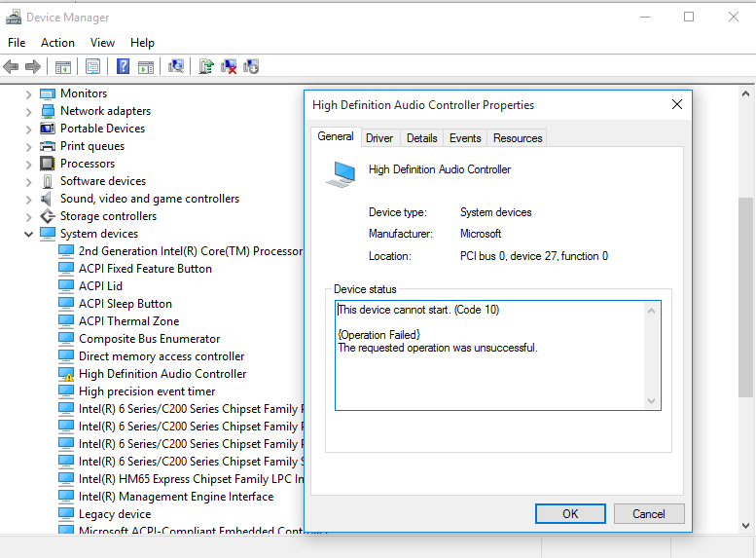756x558 pixels.
Task: Open the Properties toolbar icon
Action: [92, 66]
